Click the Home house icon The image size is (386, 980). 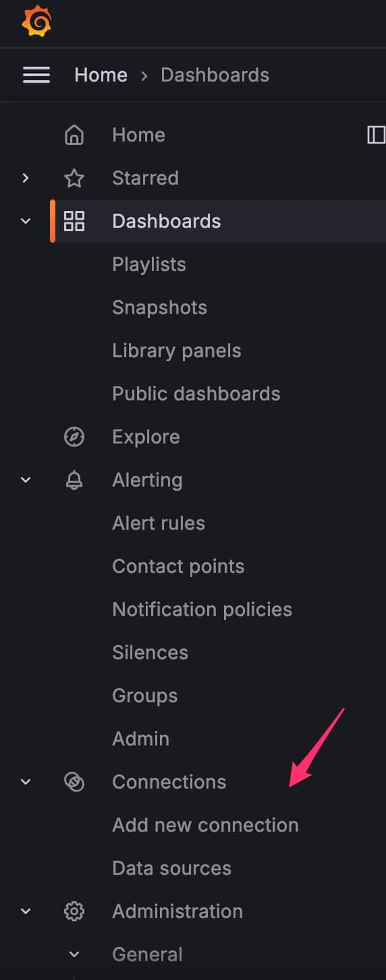[x=74, y=135]
